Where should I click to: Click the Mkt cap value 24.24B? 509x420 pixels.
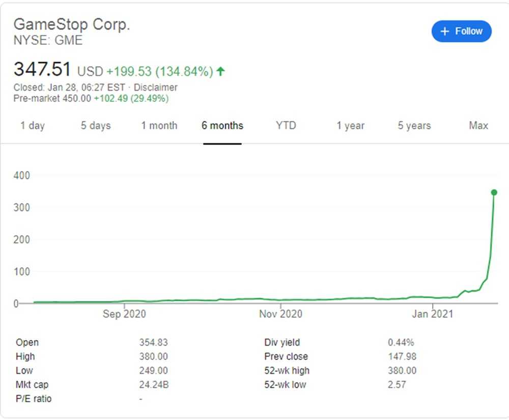154,385
